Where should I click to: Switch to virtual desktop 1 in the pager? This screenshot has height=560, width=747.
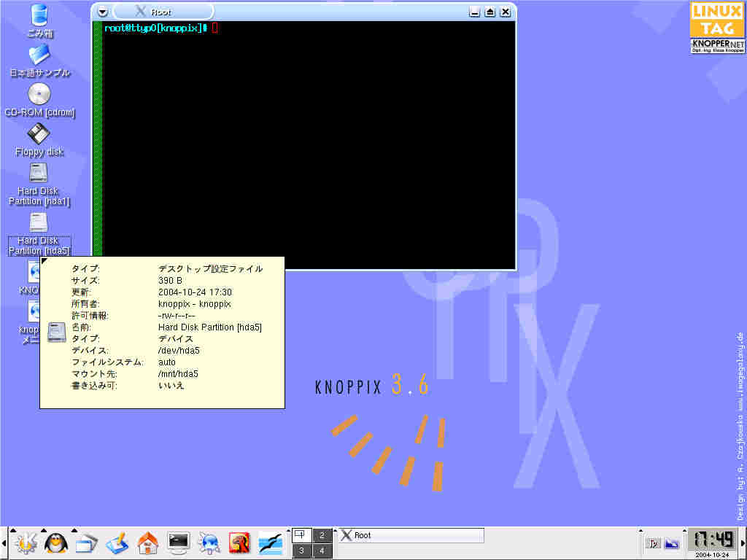click(x=301, y=535)
